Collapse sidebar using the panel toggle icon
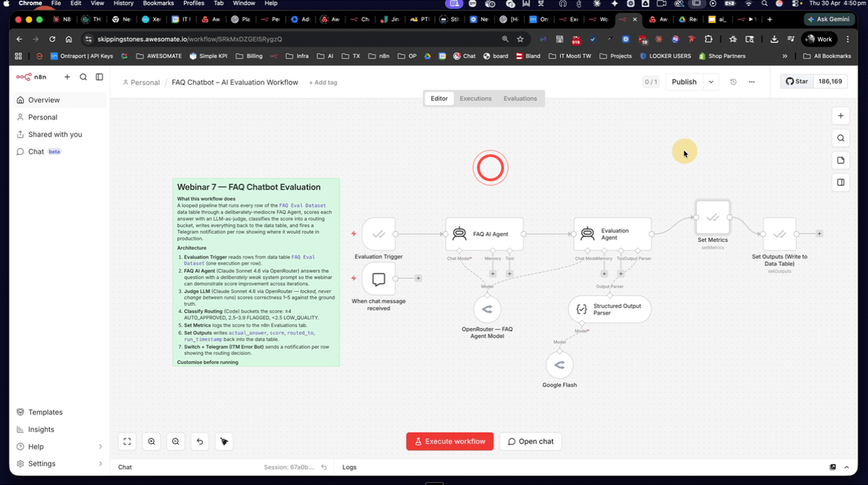Image resolution: width=868 pixels, height=485 pixels. coord(99,77)
